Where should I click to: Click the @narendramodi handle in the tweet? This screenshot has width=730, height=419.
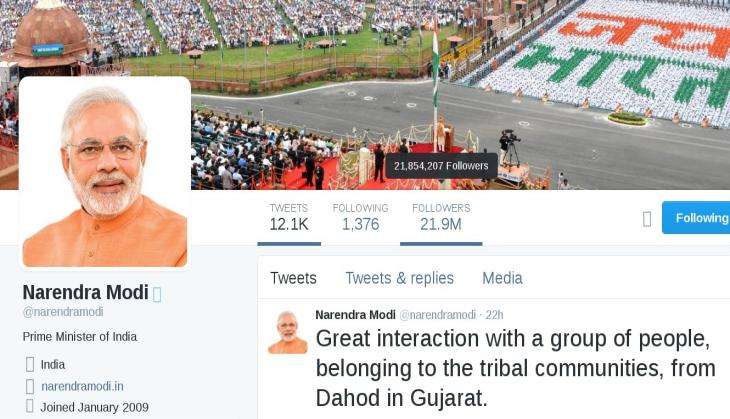tap(438, 315)
